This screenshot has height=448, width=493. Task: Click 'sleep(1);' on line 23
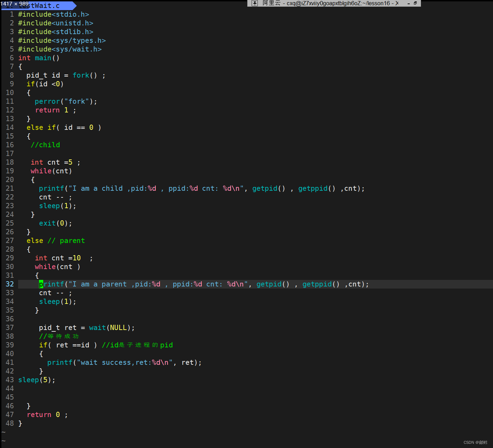[x=57, y=206]
